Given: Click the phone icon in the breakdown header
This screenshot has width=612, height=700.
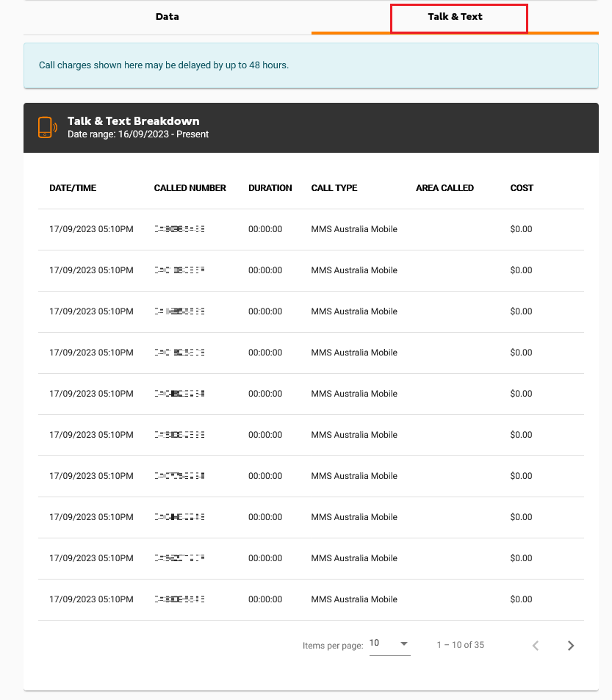Looking at the screenshot, I should [x=46, y=126].
